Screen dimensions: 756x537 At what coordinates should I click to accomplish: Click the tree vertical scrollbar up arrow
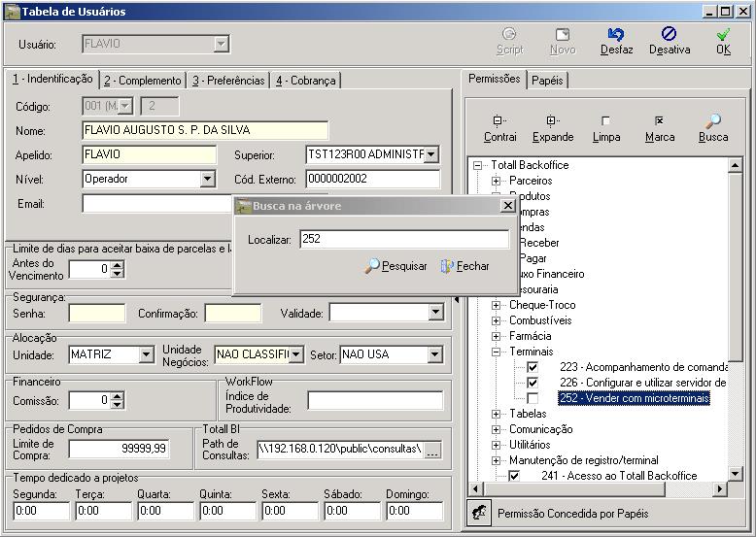[x=735, y=166]
